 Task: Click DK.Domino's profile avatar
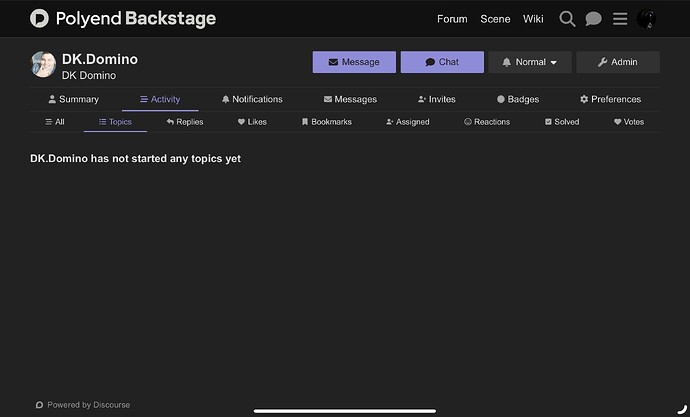pos(43,64)
